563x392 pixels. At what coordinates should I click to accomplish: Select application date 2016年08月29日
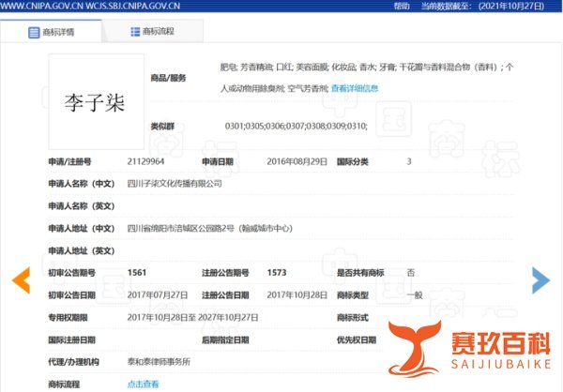coord(297,161)
